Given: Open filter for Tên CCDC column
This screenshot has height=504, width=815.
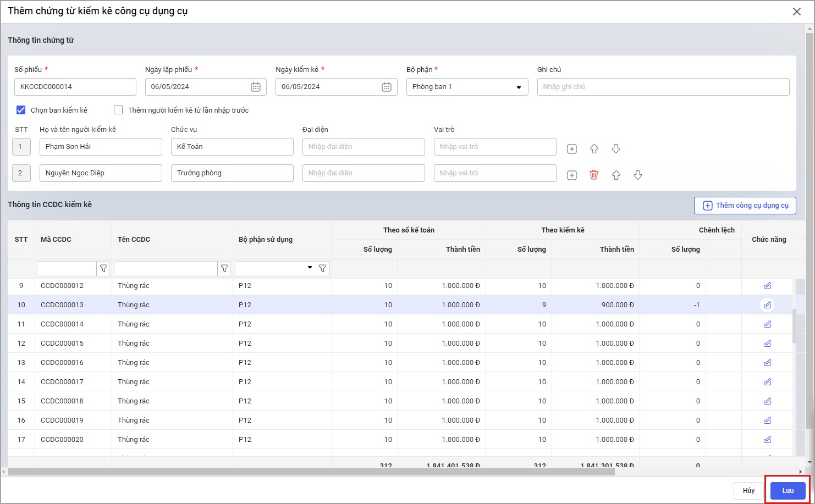Looking at the screenshot, I should [x=224, y=269].
